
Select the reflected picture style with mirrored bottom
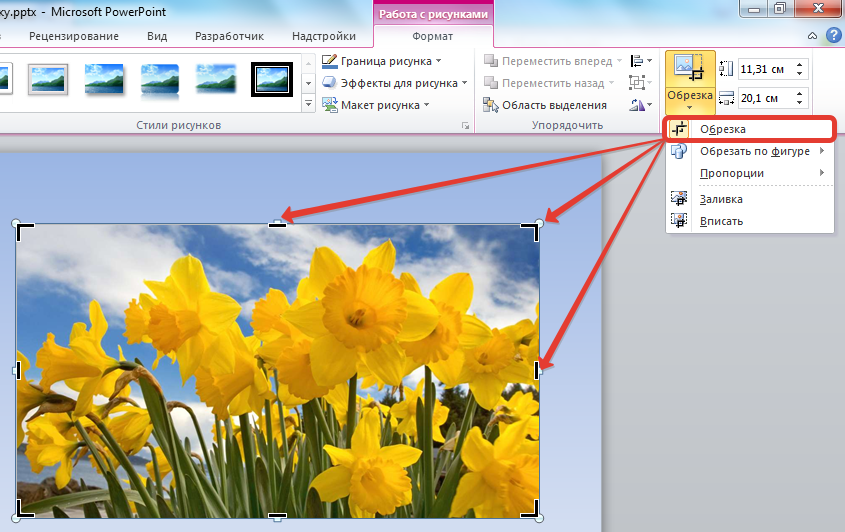160,81
